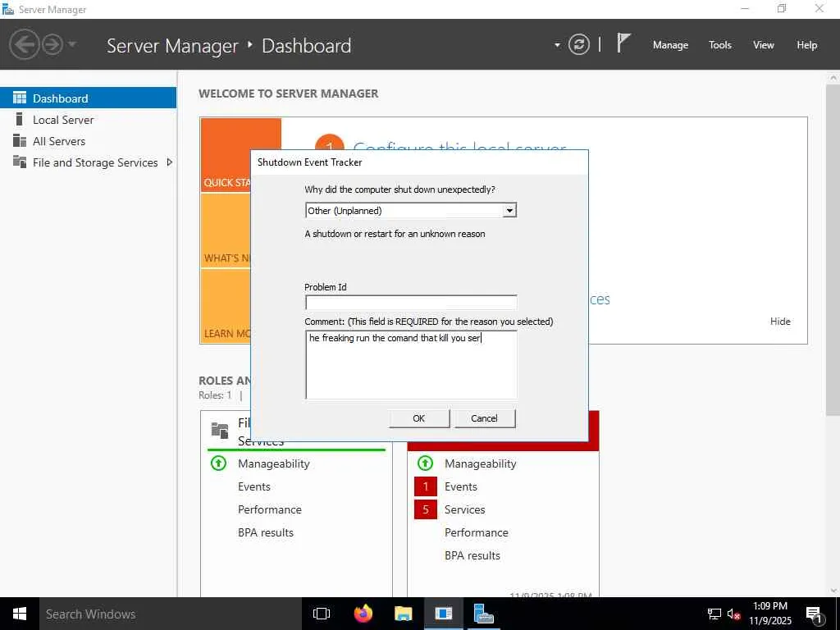Click the forward navigation arrow
The width and height of the screenshot is (840, 630).
pos(52,44)
